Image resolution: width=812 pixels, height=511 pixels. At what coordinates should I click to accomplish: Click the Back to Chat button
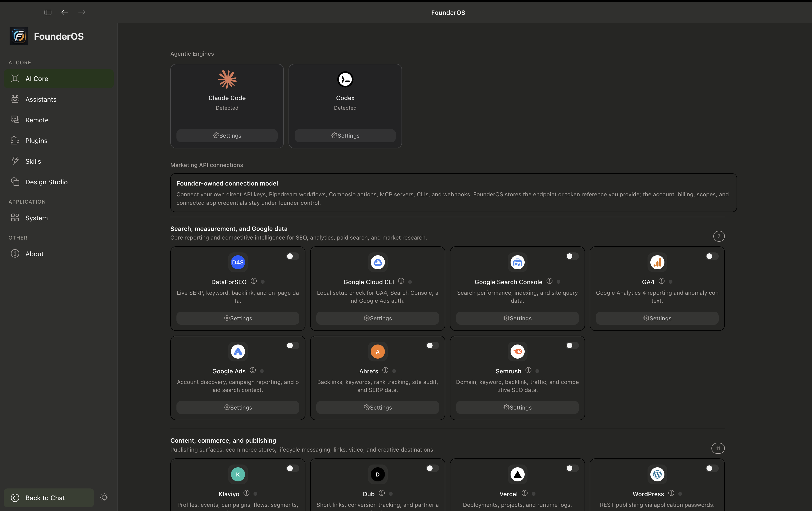pyautogui.click(x=49, y=498)
